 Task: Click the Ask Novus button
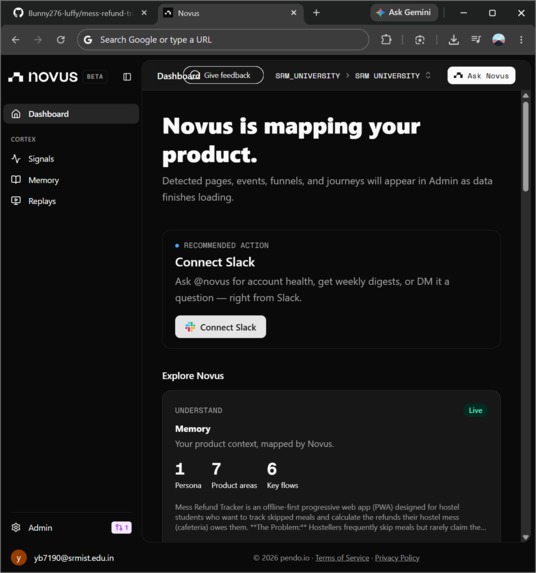pyautogui.click(x=481, y=76)
